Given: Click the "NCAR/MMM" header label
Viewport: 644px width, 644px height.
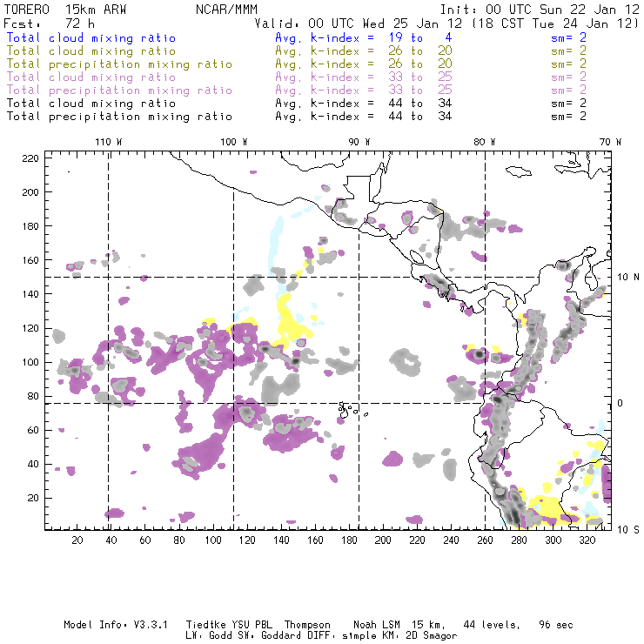Looking at the screenshot, I should (x=226, y=10).
